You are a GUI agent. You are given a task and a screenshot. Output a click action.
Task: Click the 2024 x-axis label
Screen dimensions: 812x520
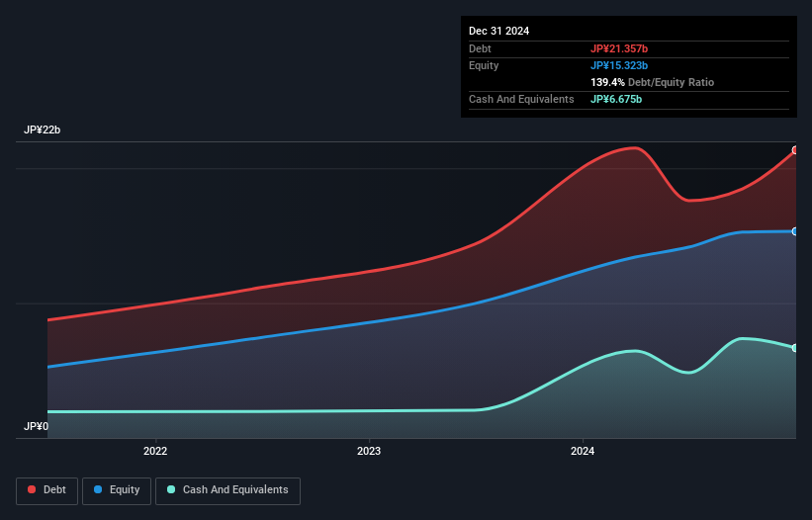pyautogui.click(x=583, y=451)
